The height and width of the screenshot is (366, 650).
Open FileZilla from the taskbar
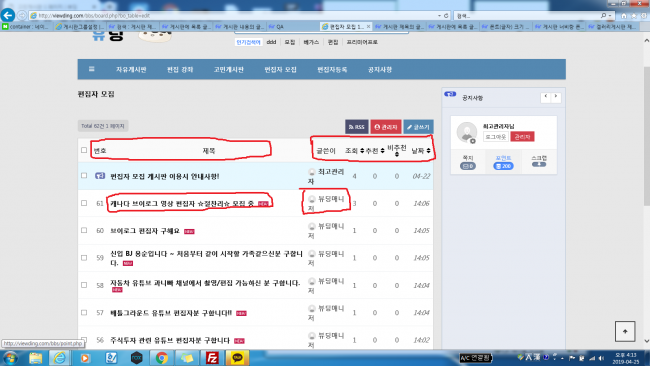[x=212, y=358]
